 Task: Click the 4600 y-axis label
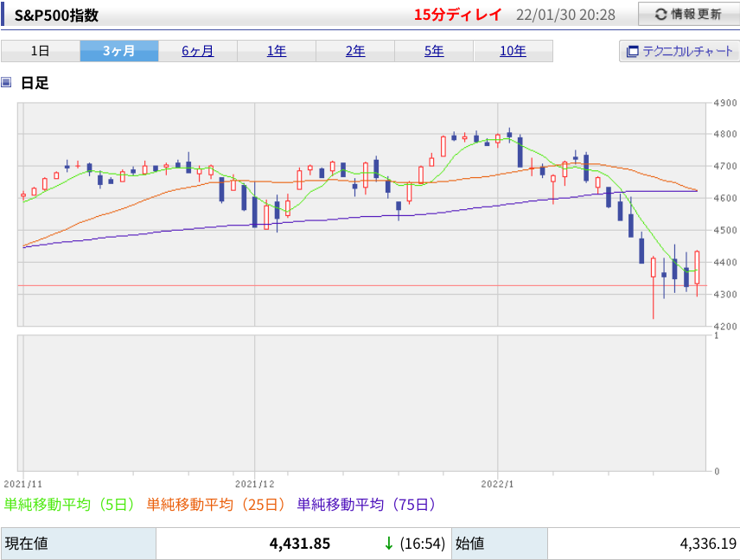(725, 198)
